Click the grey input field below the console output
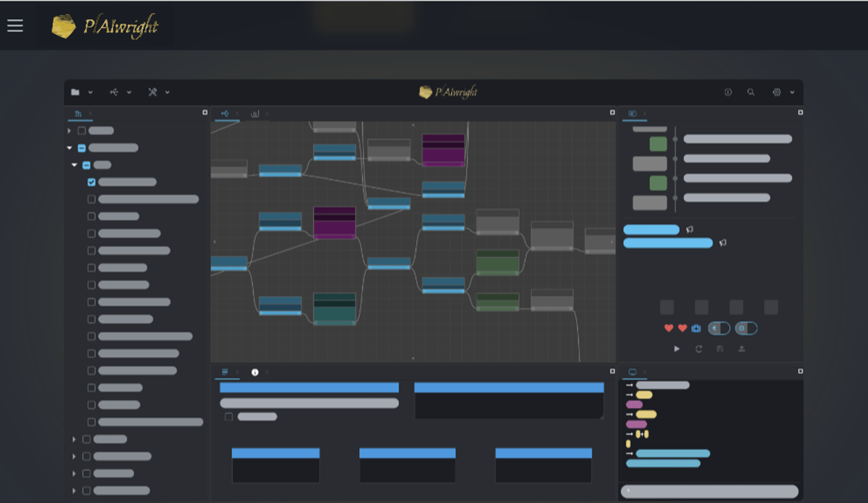The height and width of the screenshot is (503, 868). coord(710,491)
